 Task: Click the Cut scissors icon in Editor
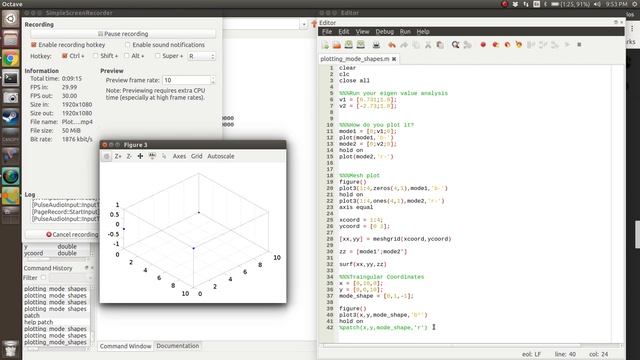tap(428, 45)
